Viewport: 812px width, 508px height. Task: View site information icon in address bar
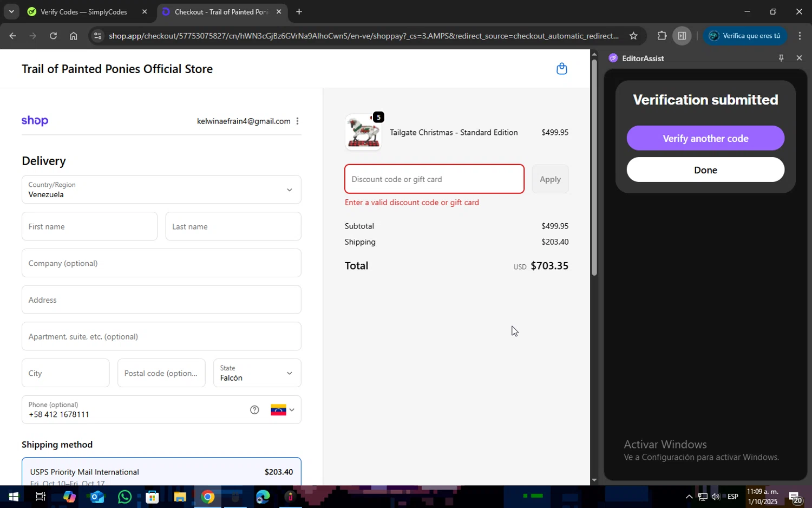97,36
